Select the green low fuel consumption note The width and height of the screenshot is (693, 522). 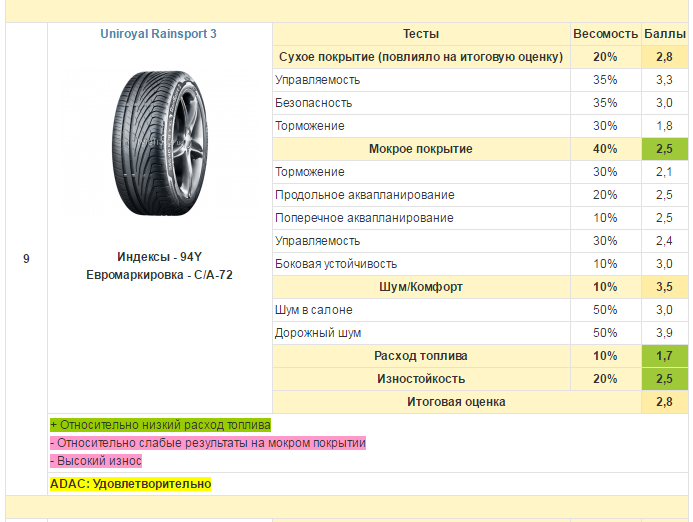pos(160,425)
